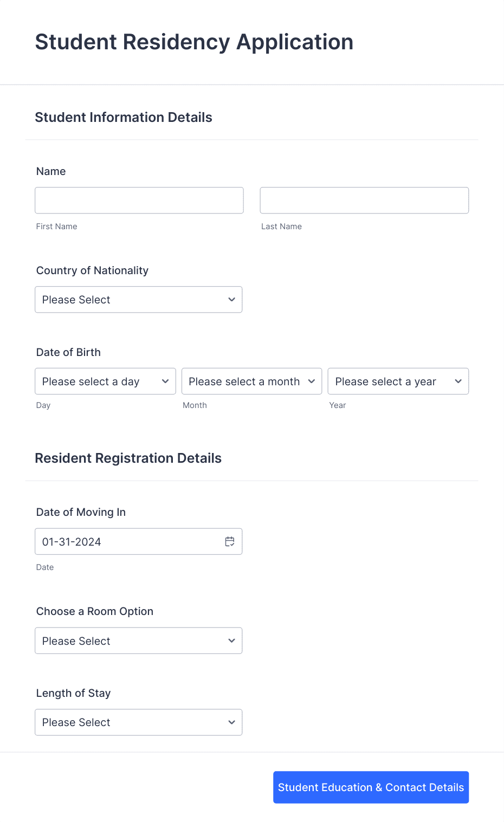The image size is (504, 822).
Task: Click the Last Name input field
Action: click(364, 200)
